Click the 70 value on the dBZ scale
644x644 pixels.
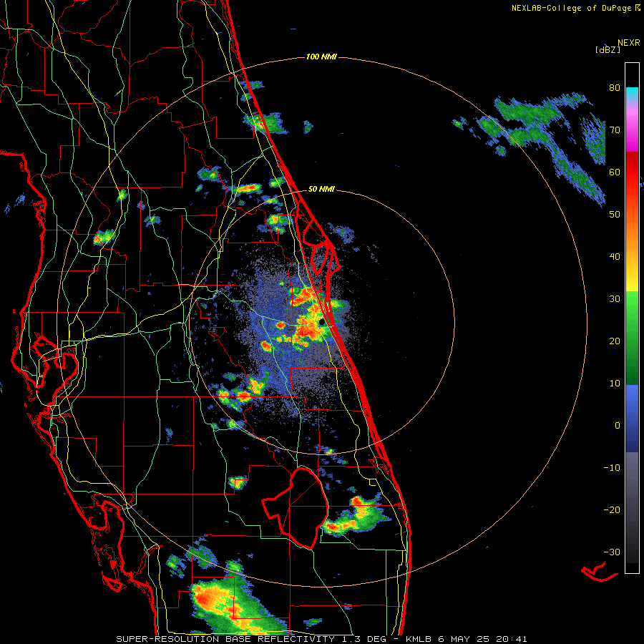(615, 130)
